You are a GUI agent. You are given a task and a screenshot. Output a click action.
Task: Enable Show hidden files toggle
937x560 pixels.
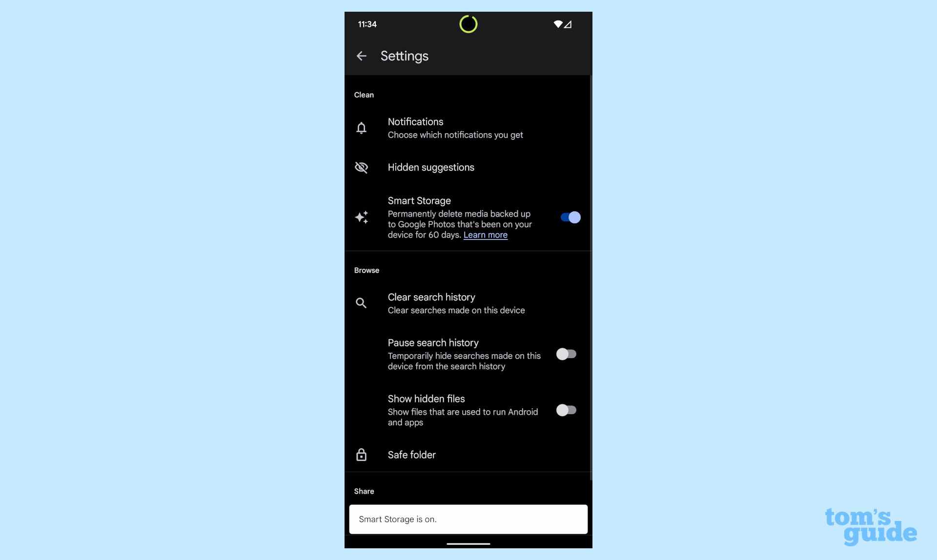point(566,410)
